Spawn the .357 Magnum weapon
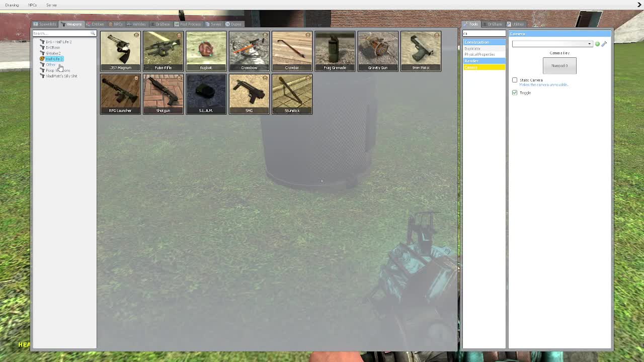The height and width of the screenshot is (362, 644). point(120,51)
